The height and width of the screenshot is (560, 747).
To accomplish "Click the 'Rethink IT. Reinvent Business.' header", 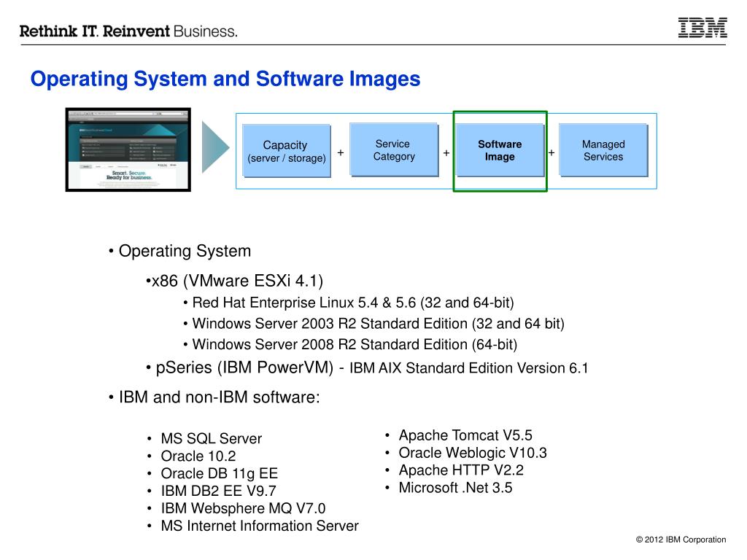I will tap(128, 31).
